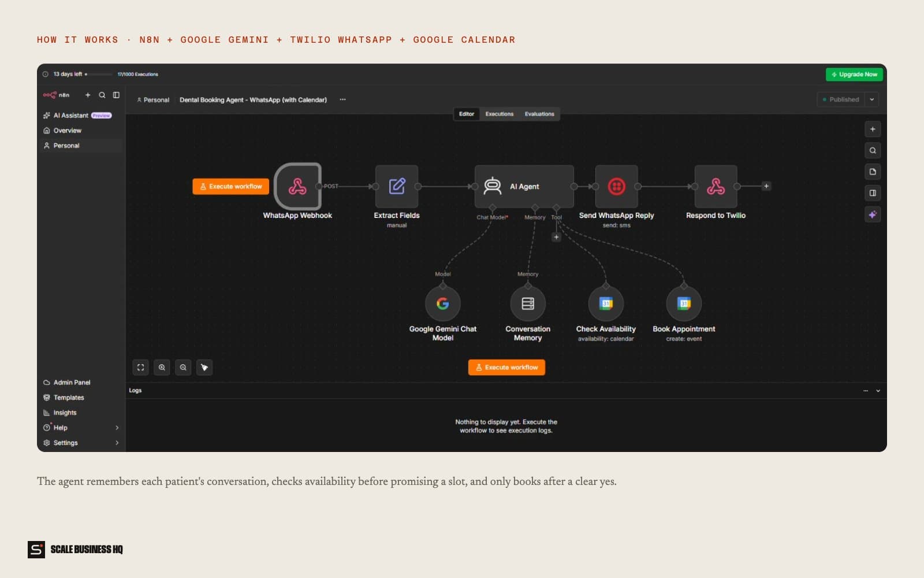
Task: Zoom in on the workflow canvas
Action: 162,368
